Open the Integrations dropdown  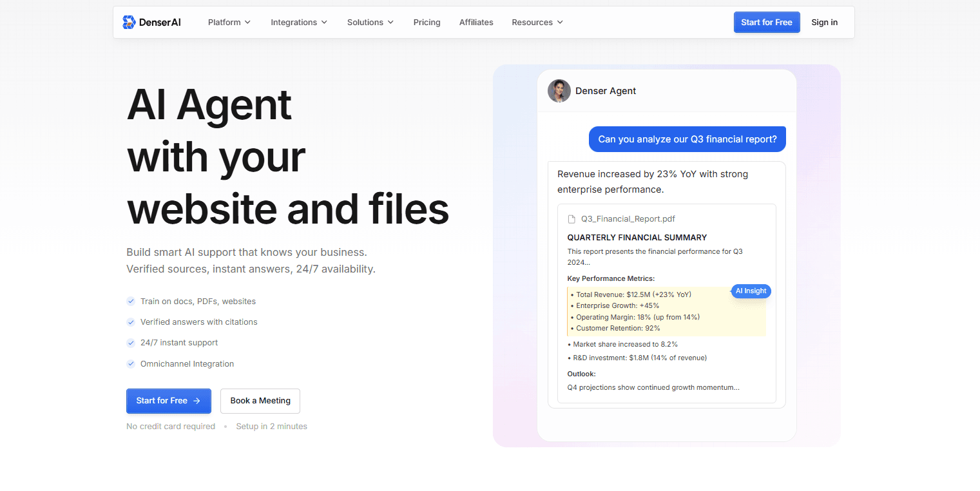point(299,22)
